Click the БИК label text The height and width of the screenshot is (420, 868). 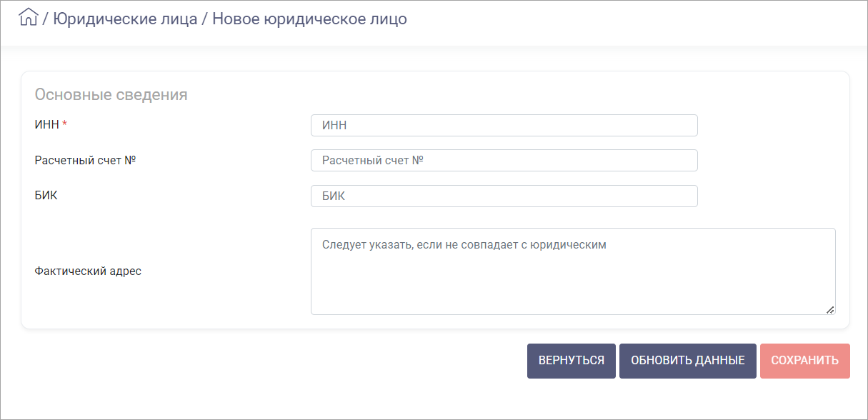(46, 196)
